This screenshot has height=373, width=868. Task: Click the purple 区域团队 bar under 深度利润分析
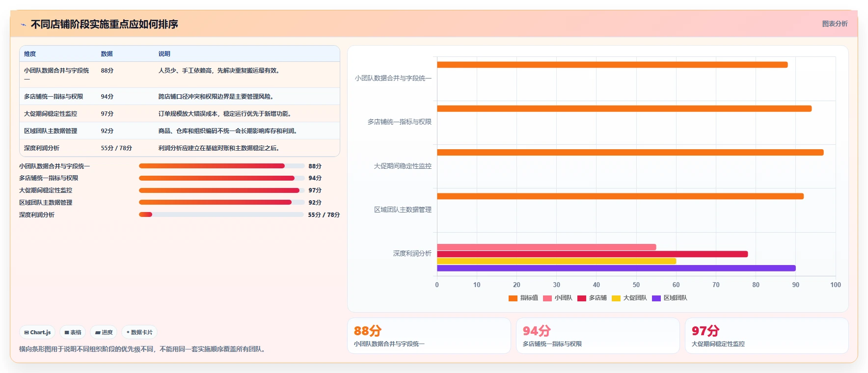(616, 268)
